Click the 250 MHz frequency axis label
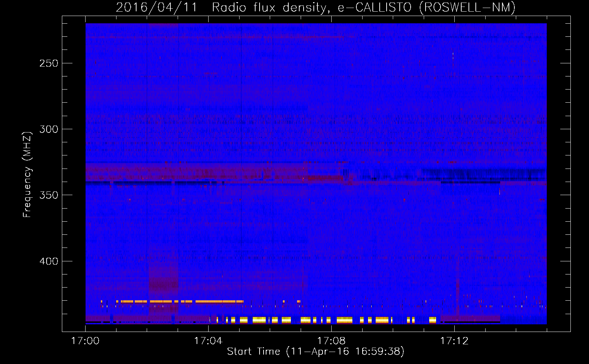589x364 pixels. click(x=49, y=63)
